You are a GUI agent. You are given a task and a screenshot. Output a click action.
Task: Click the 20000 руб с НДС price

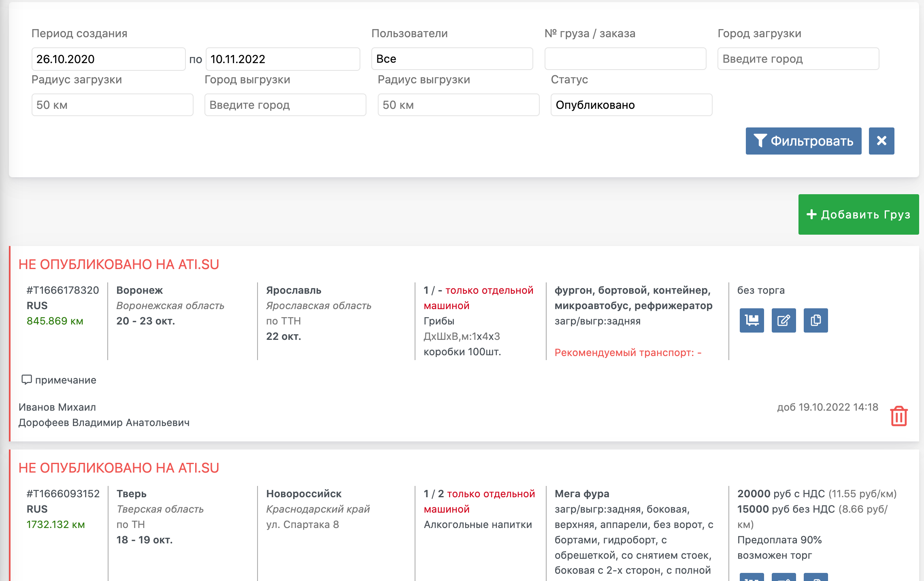[781, 494]
